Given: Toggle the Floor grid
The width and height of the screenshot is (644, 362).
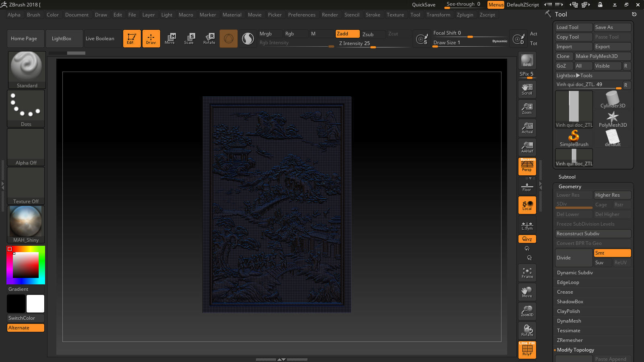Looking at the screenshot, I should [527, 187].
